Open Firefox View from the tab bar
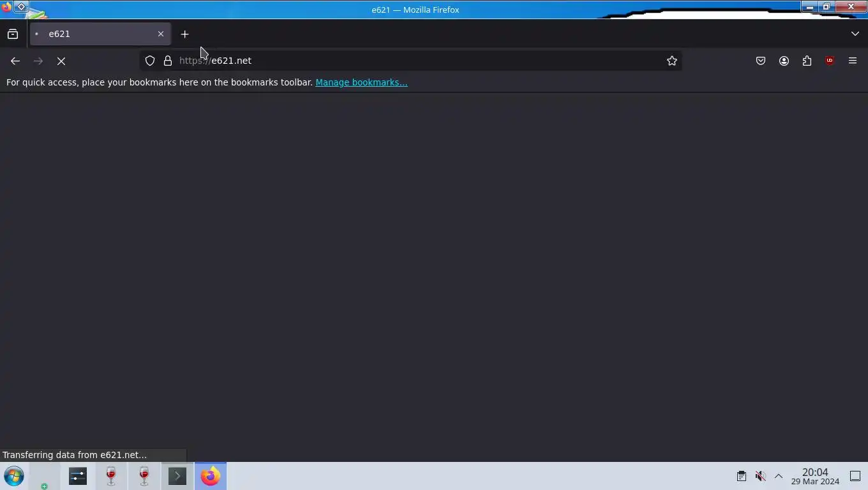Image resolution: width=868 pixels, height=490 pixels. click(x=13, y=34)
